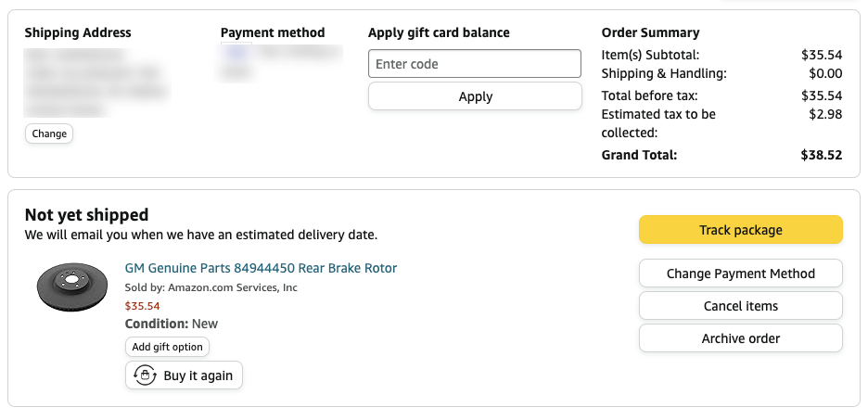Image resolution: width=868 pixels, height=420 pixels.
Task: Select the Grand Total amount $38.52
Action: click(x=822, y=155)
